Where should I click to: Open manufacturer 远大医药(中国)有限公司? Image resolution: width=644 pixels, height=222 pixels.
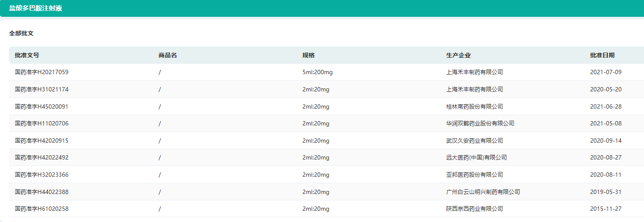click(x=476, y=157)
